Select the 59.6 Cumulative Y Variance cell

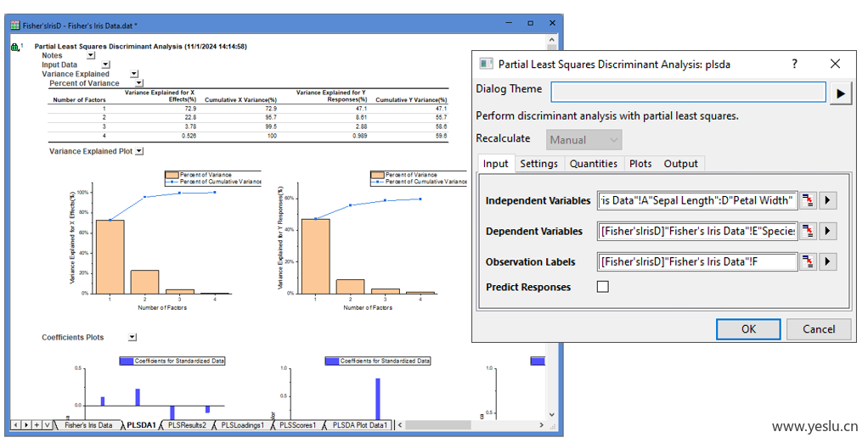pyautogui.click(x=441, y=136)
